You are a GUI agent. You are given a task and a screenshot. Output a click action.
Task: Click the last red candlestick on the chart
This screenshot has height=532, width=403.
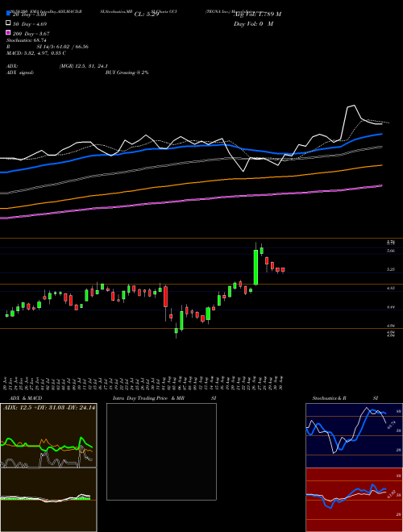point(283,270)
